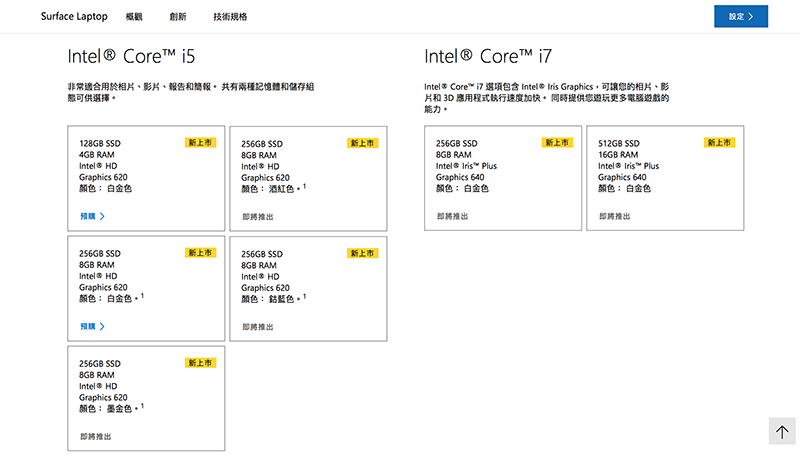Click 新上市 badge on the 酒紅色 card
Screen dimensions: 800x458
click(363, 143)
